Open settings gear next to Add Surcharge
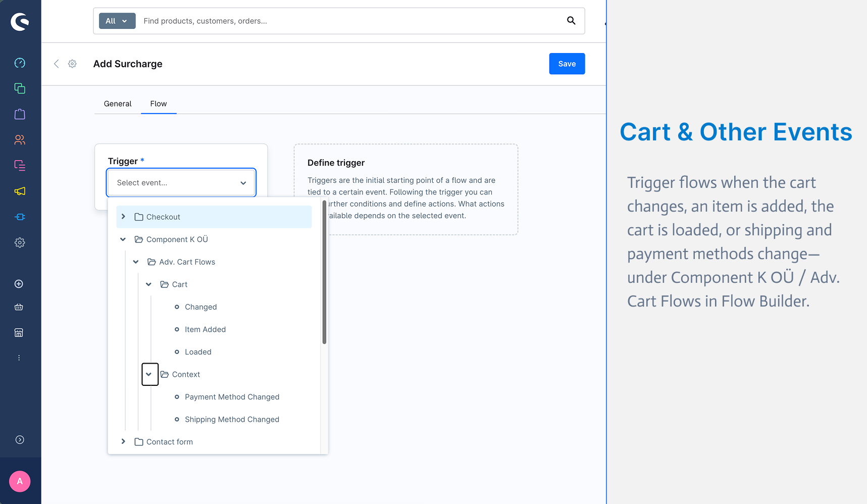Viewport: 867px width, 504px height. point(72,64)
